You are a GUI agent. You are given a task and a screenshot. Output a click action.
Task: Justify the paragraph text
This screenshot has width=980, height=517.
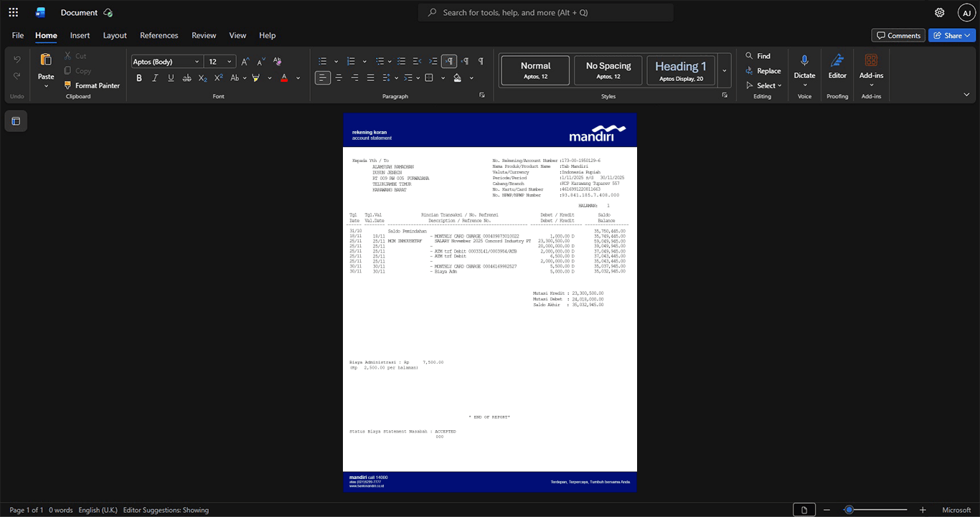coord(370,77)
